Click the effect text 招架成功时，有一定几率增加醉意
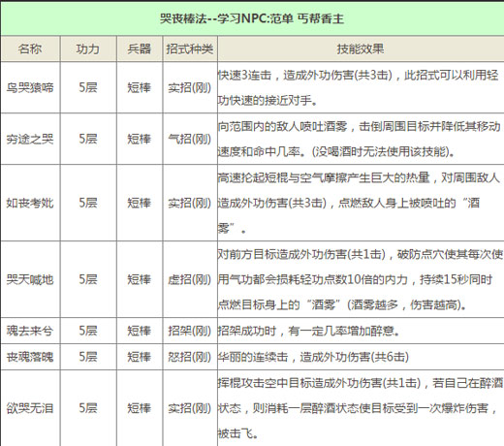The image size is (504, 446). [308, 331]
